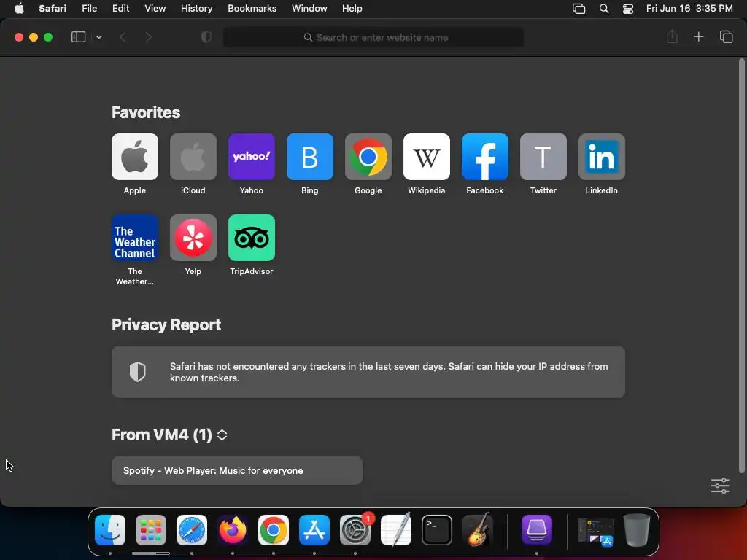The height and width of the screenshot is (560, 747).
Task: Open the Privacy Report shield in toolbar
Action: [x=206, y=37]
